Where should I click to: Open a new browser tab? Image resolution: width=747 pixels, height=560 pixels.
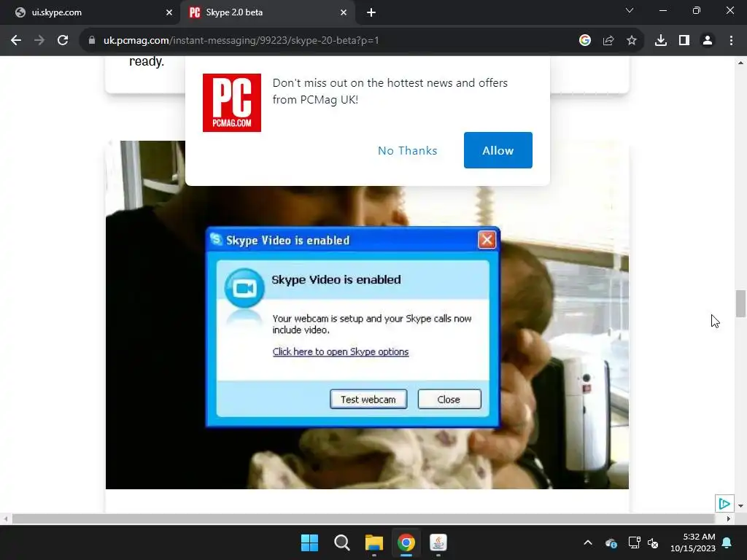(x=371, y=12)
